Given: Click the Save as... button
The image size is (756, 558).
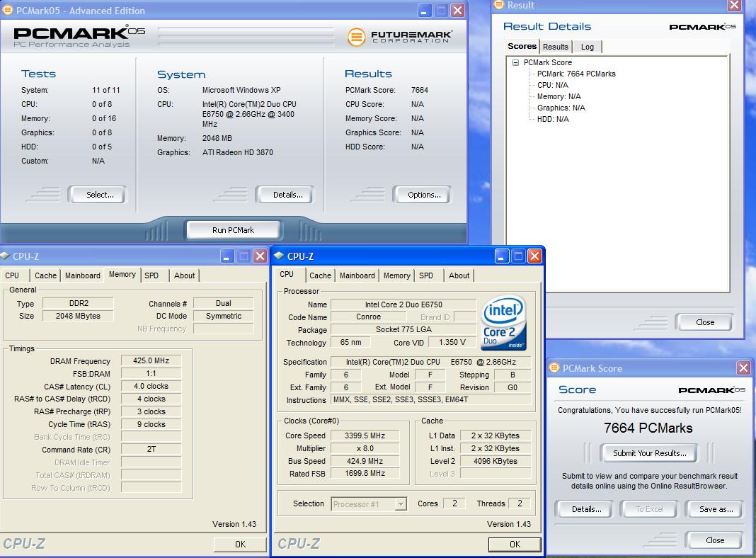Looking at the screenshot, I should (x=714, y=509).
